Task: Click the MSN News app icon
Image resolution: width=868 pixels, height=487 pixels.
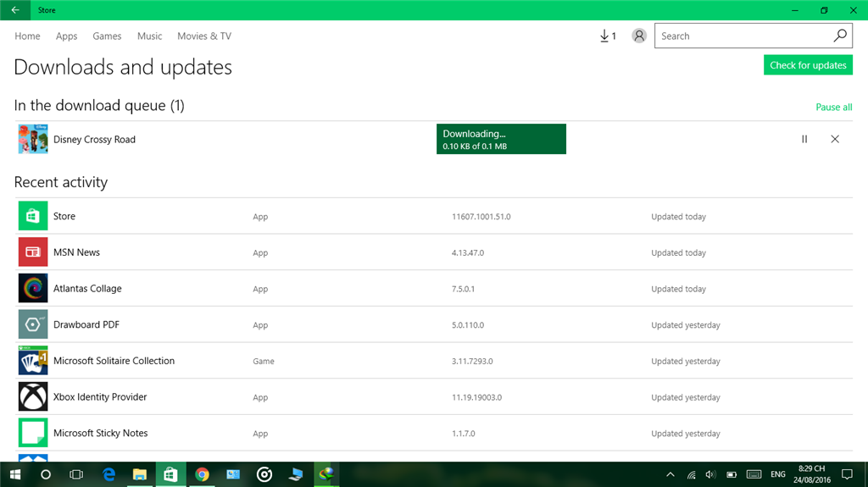Action: (33, 252)
